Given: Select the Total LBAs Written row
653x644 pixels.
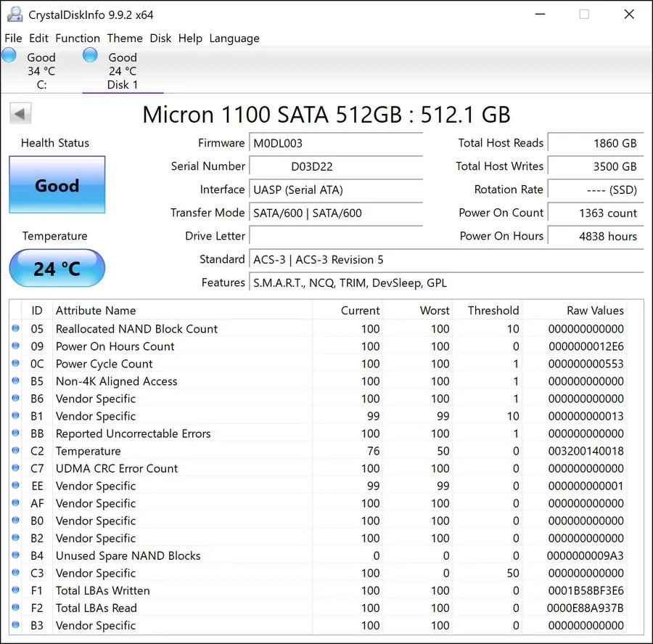Looking at the screenshot, I should [x=319, y=591].
